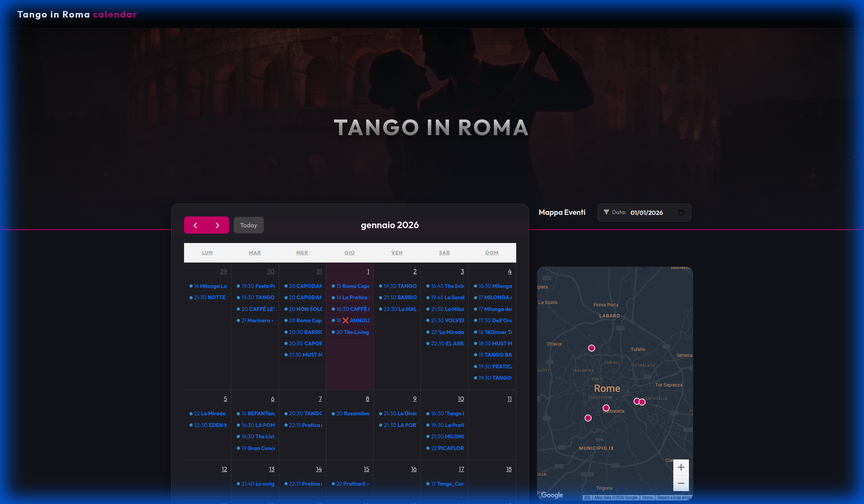This screenshot has height=504, width=864.
Task: Open the Terms link at the map bottom
Action: (647, 497)
